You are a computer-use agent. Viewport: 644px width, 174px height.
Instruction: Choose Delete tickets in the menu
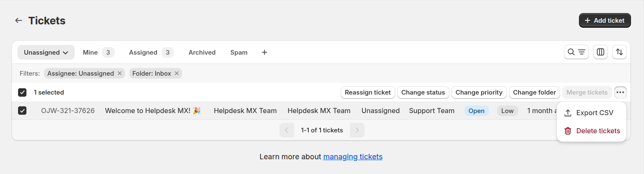pyautogui.click(x=597, y=131)
